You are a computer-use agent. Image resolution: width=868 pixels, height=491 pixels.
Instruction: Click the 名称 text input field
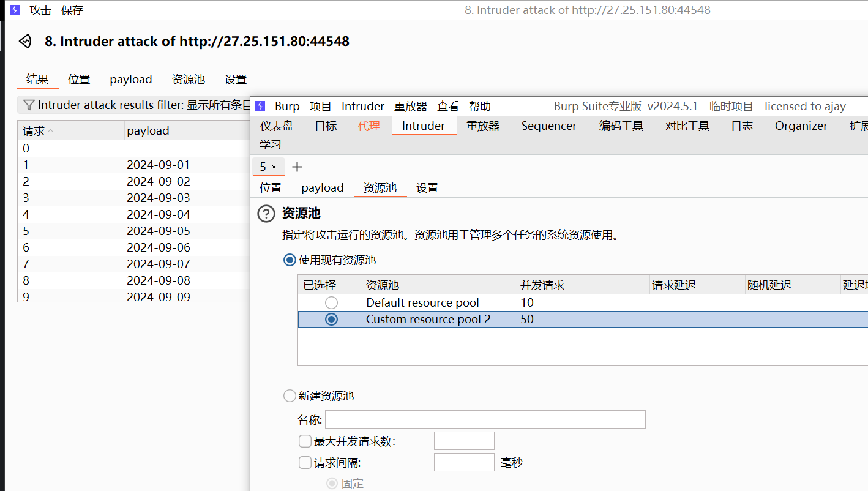485,419
